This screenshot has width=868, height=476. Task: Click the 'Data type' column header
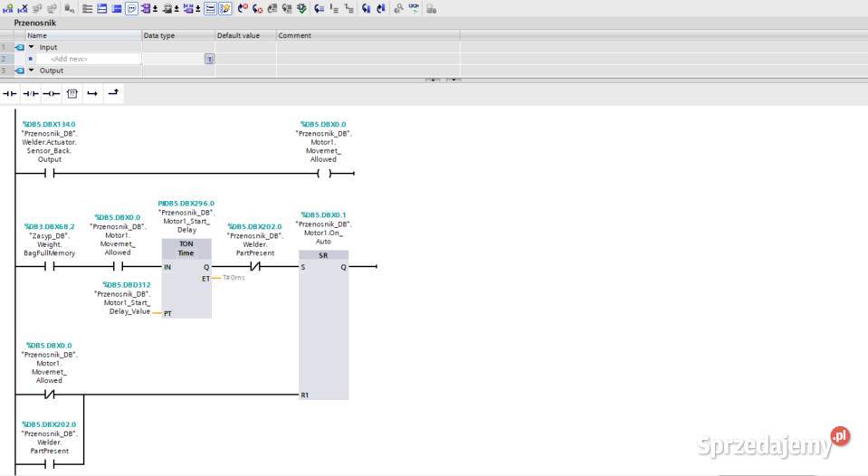pos(178,35)
